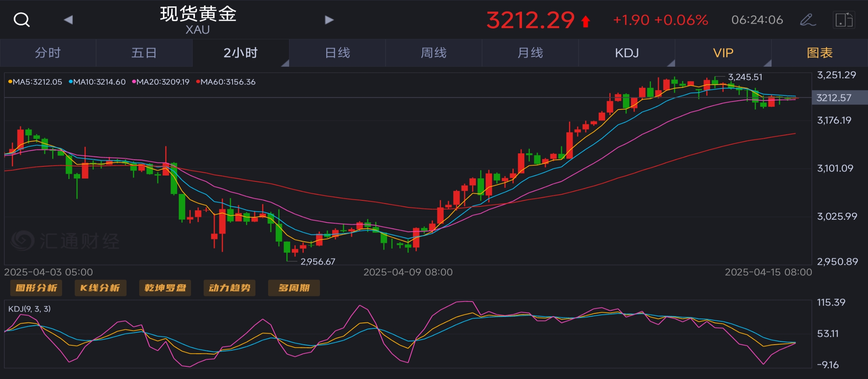
Task: Select the MA10 blue color dot
Action: 71,82
